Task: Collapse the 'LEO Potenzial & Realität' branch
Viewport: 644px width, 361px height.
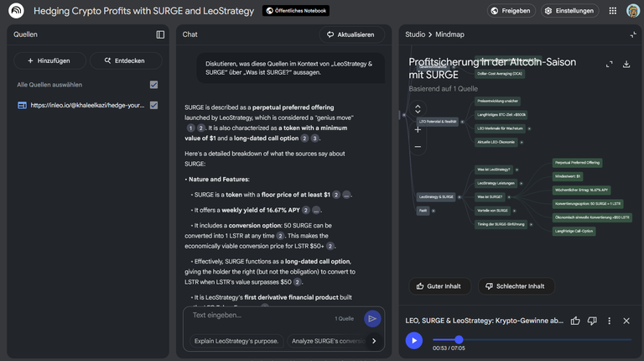Action: pyautogui.click(x=462, y=122)
